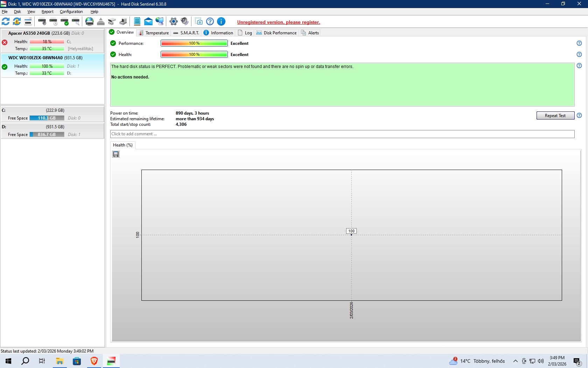Viewport: 588px width, 368px height.
Task: Click the camera screenshot toolbar icon
Action: (x=199, y=22)
